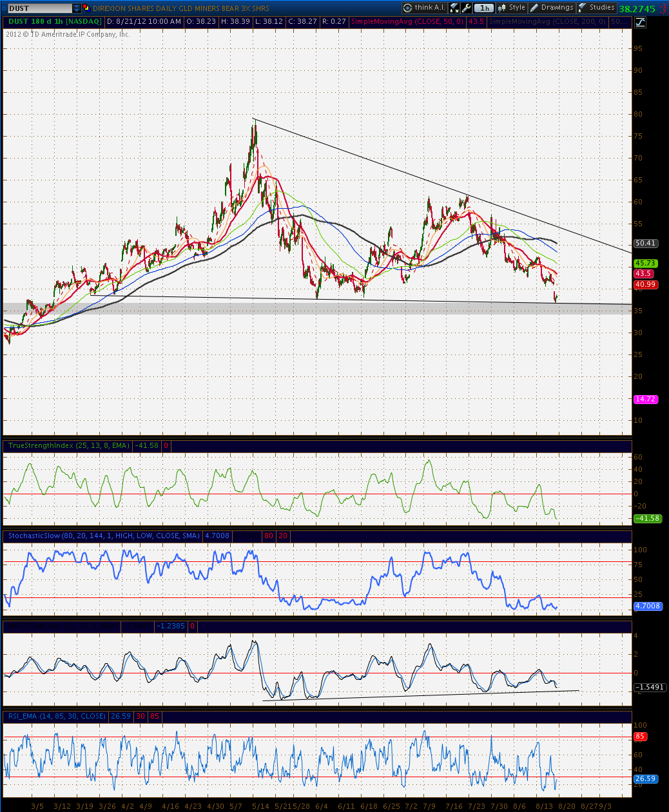Click the think A.I. circular icon
This screenshot has height=812, width=669.
click(x=408, y=8)
